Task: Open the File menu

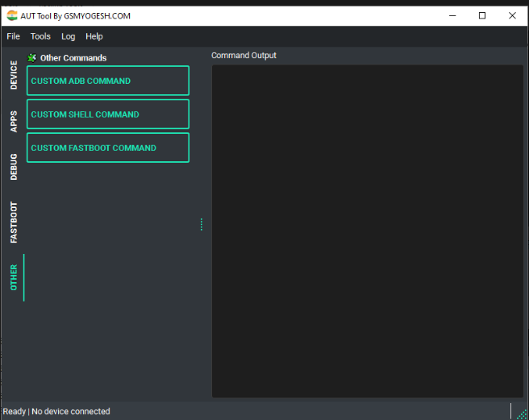Action: (x=13, y=36)
